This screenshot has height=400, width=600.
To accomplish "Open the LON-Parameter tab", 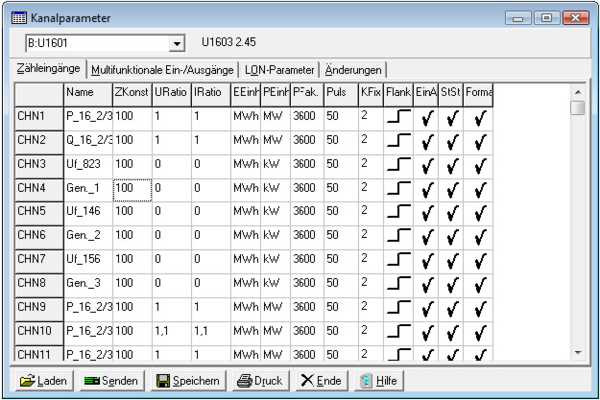I will click(x=280, y=71).
